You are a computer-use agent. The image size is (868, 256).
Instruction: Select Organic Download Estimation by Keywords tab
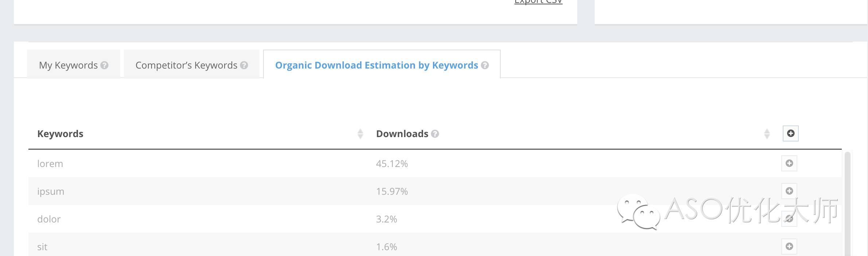click(x=376, y=65)
